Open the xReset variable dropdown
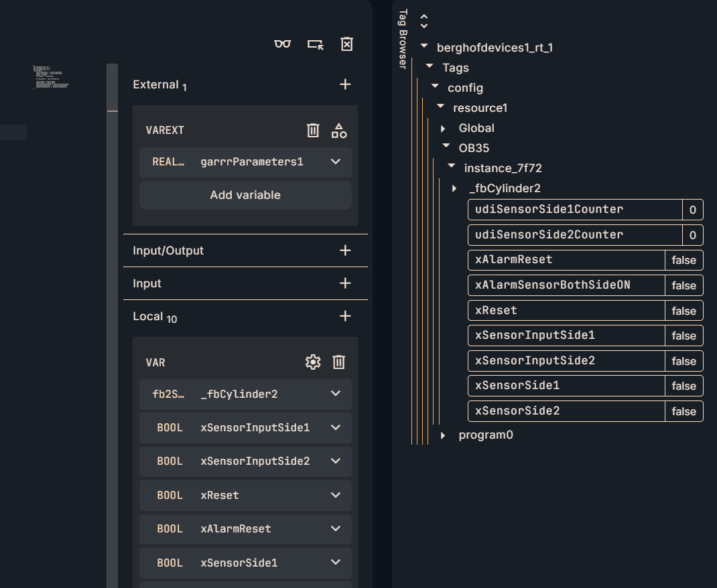 click(x=336, y=496)
